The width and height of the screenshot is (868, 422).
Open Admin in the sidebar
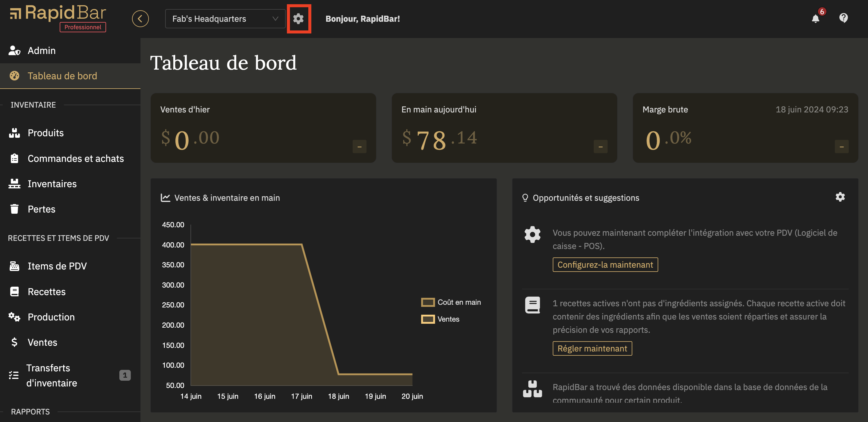[70, 51]
